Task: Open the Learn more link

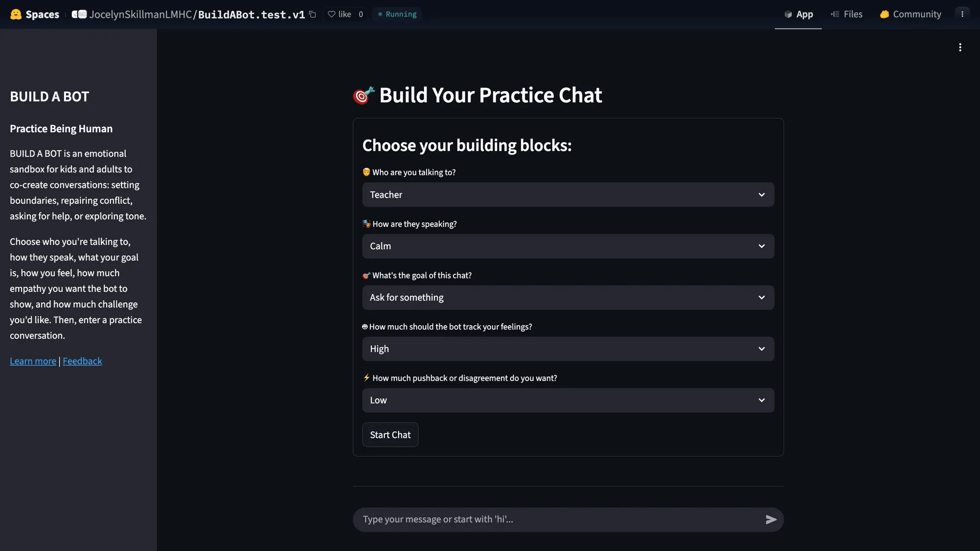Action: pos(33,361)
